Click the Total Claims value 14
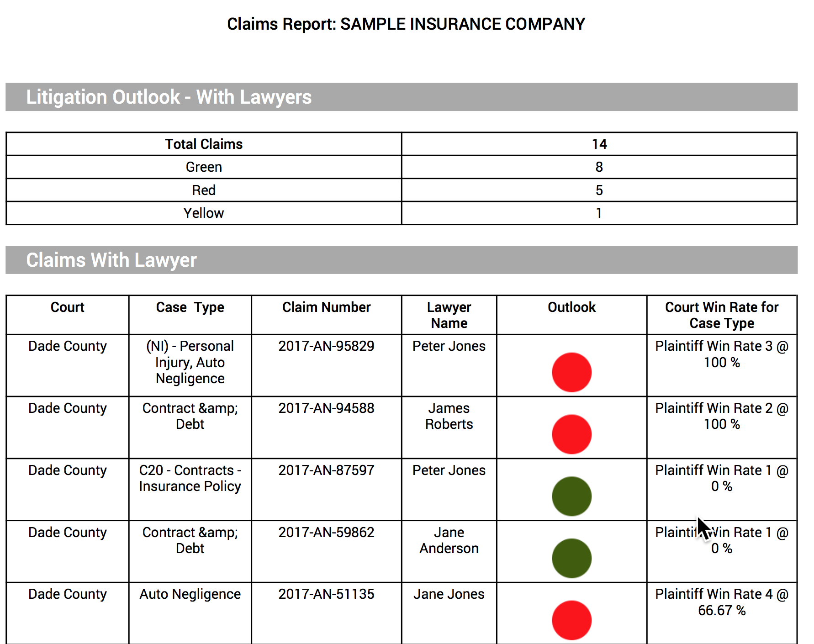 [599, 144]
